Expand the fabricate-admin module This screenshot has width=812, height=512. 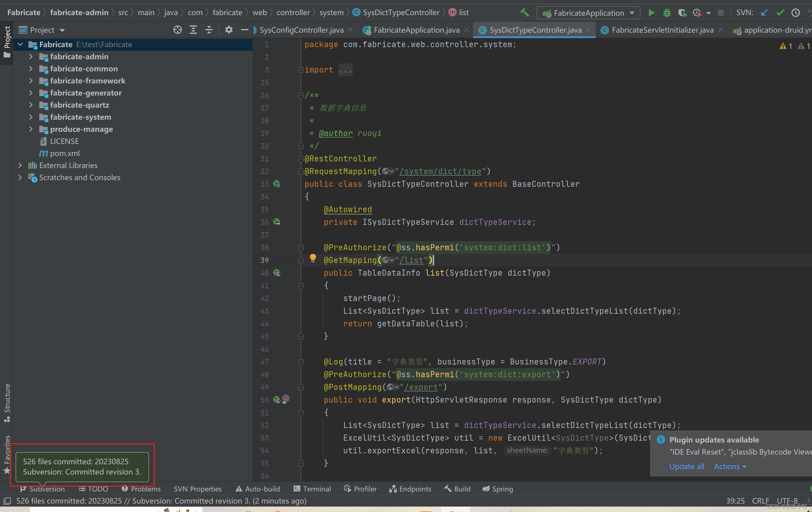(31, 57)
